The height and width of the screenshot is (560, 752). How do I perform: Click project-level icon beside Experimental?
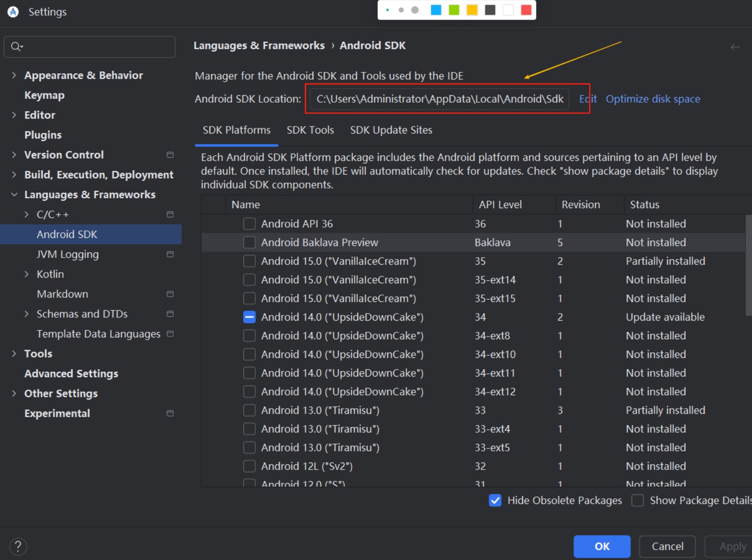pyautogui.click(x=170, y=413)
